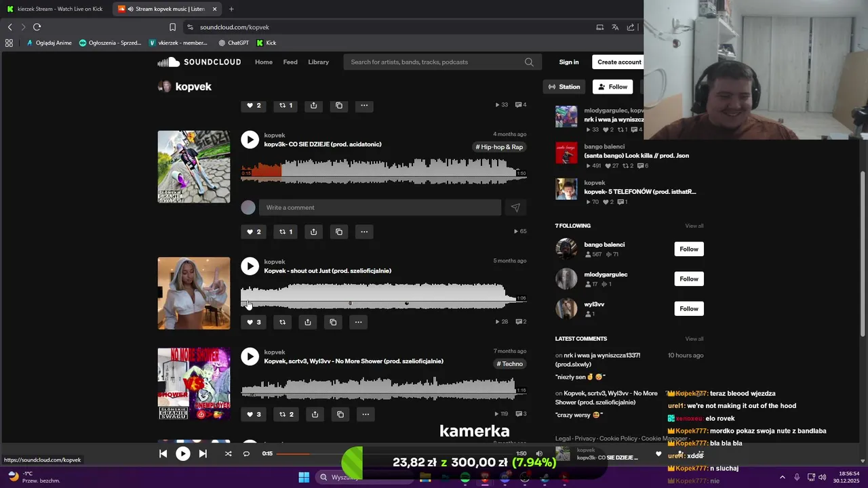Image resolution: width=868 pixels, height=488 pixels.
Task: Repost the CO SIE DZIEJE track
Action: coord(285,232)
